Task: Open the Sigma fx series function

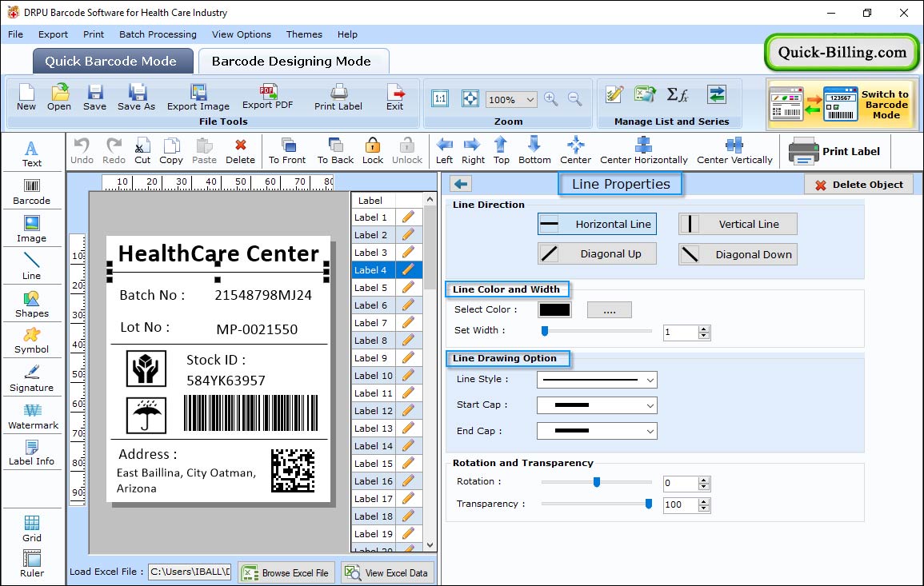Action: pyautogui.click(x=678, y=94)
